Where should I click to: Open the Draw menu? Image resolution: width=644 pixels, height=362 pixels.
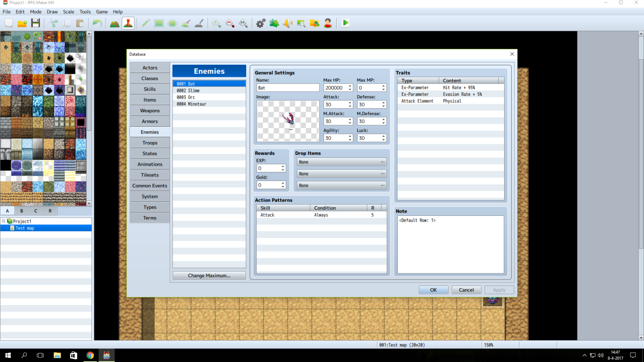52,12
